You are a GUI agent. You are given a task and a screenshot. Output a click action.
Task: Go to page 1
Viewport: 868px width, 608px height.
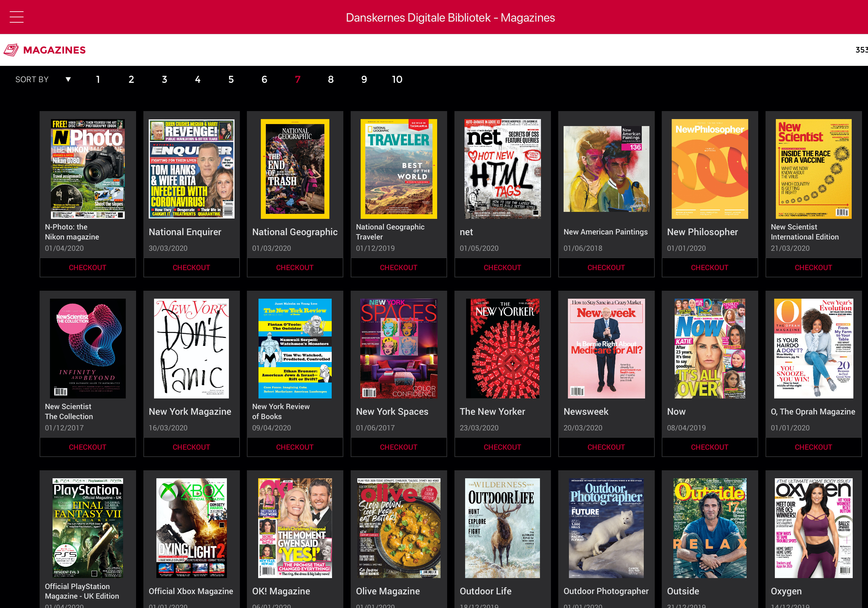pos(98,79)
